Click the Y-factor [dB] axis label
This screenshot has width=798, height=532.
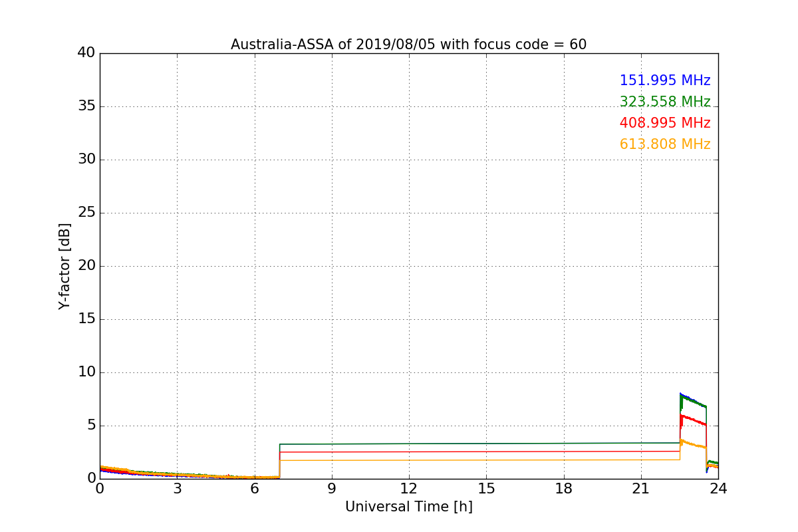(65, 266)
